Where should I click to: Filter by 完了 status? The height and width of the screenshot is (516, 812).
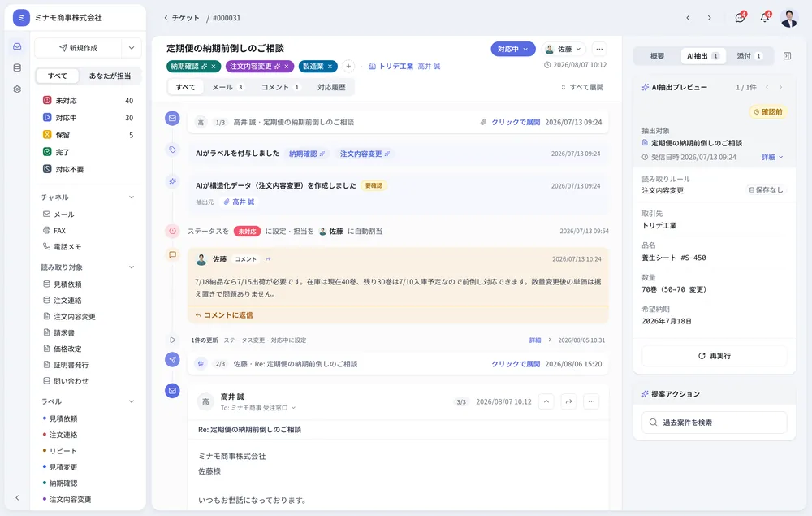[x=88, y=152]
